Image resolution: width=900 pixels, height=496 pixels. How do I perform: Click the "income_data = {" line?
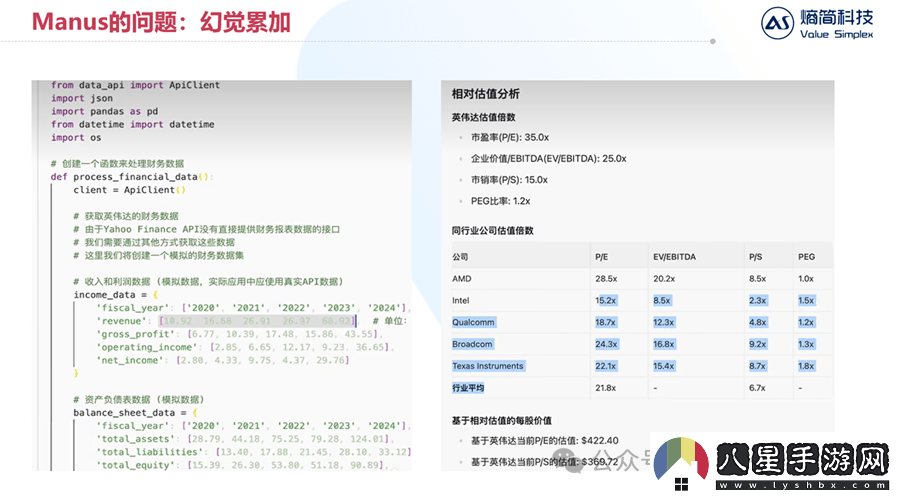coord(115,295)
